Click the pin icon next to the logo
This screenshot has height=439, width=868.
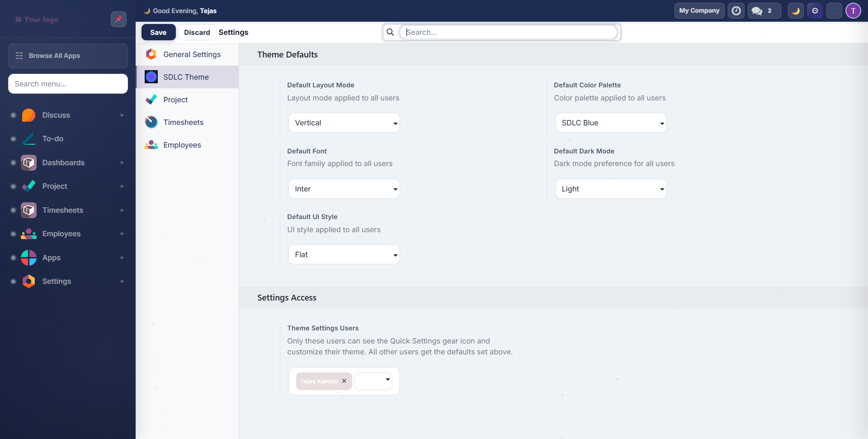pos(118,19)
